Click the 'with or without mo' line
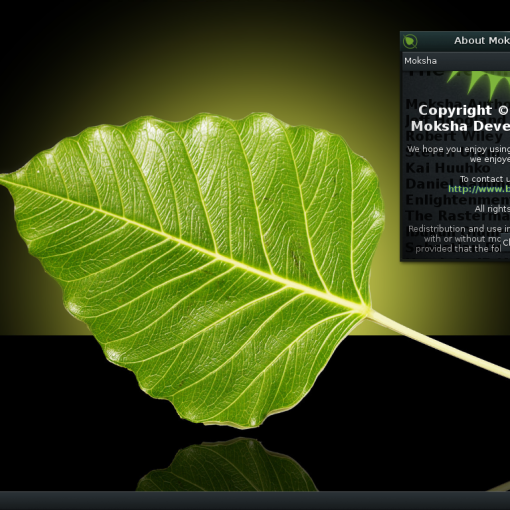The image size is (510, 510). click(x=462, y=239)
